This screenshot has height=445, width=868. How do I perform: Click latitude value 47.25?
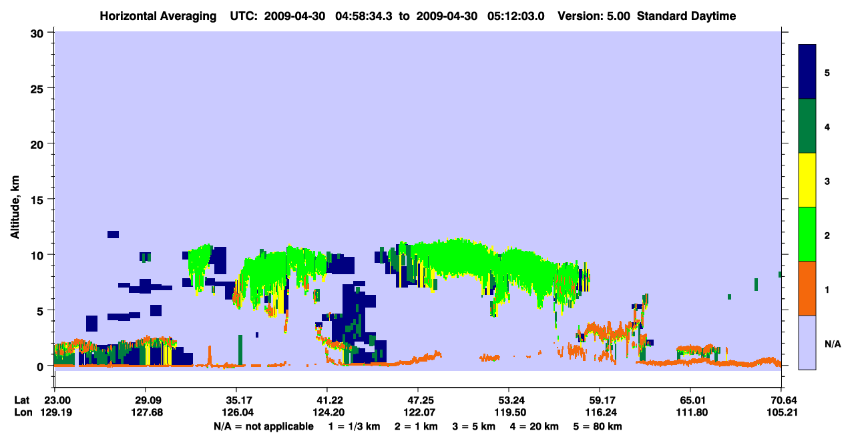pos(418,400)
